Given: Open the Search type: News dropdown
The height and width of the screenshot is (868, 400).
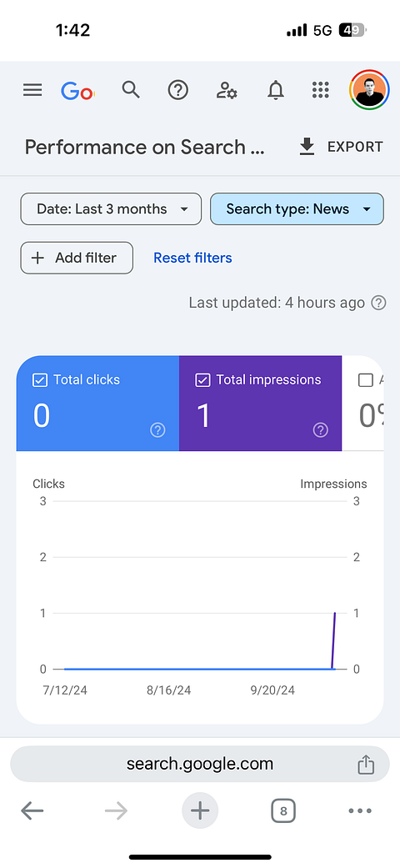Looking at the screenshot, I should pos(297,208).
